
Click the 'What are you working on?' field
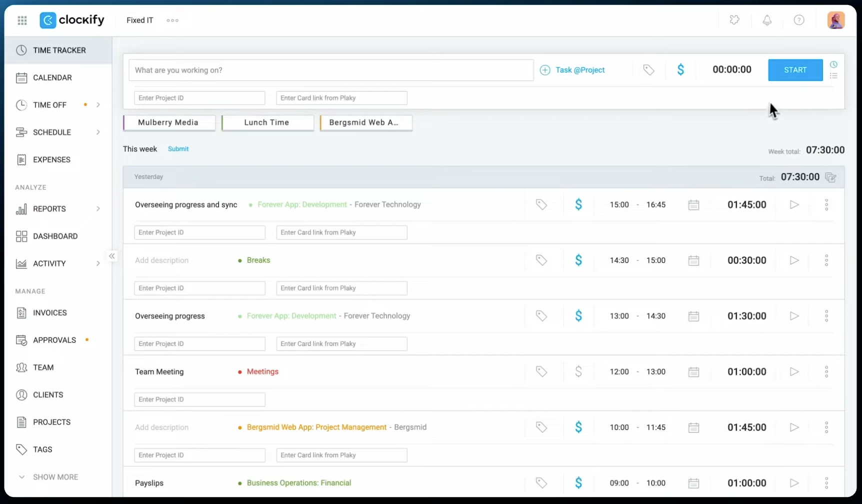pos(331,70)
